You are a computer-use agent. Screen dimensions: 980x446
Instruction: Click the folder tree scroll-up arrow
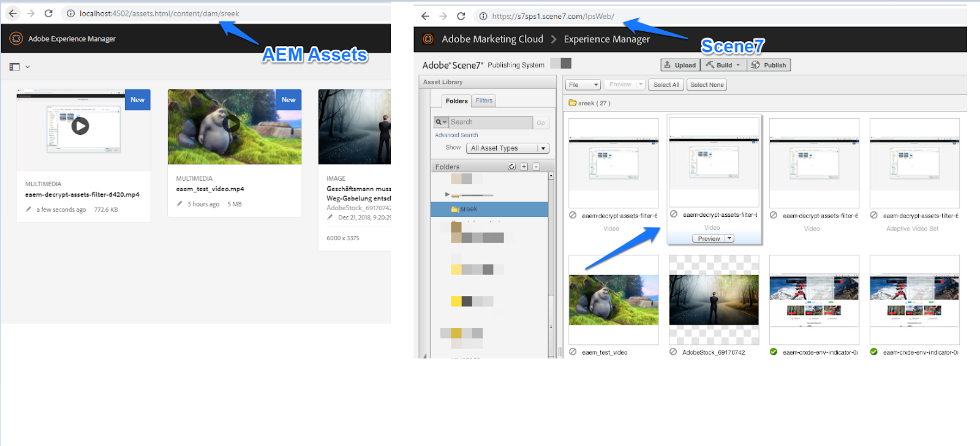[551, 176]
